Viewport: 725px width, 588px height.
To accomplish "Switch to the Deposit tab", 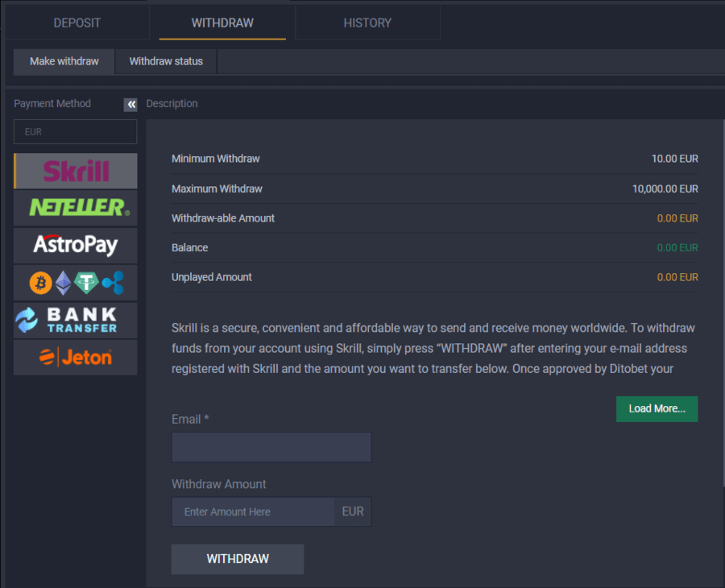I will (x=77, y=23).
